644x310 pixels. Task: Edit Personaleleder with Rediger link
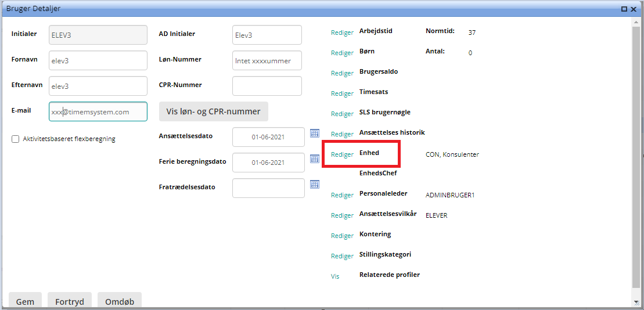[x=342, y=195]
